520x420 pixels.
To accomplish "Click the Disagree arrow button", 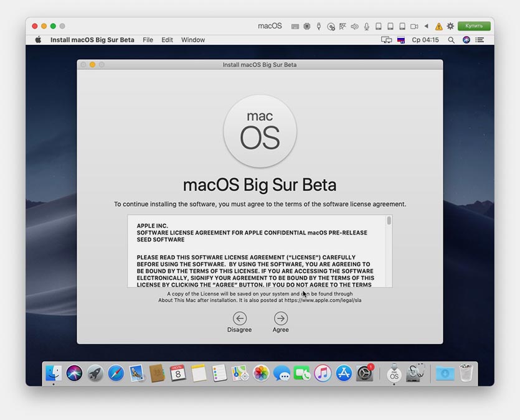I will pos(239,319).
